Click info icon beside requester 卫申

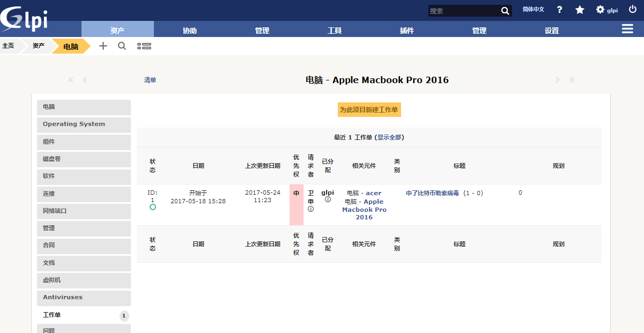click(310, 209)
